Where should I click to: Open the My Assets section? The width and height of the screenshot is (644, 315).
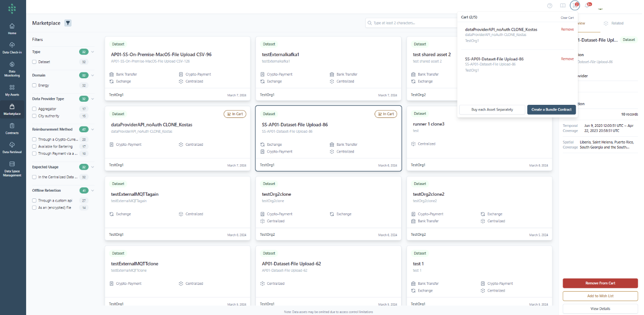[12, 90]
